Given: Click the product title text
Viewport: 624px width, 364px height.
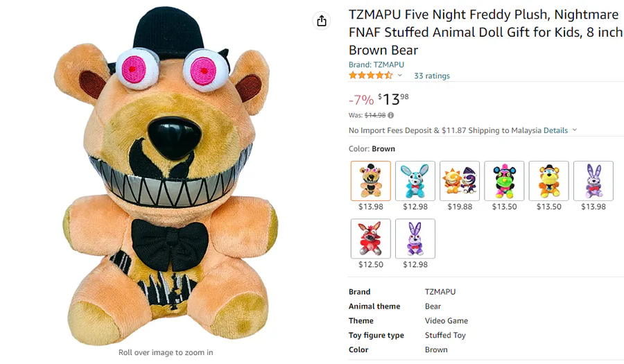Looking at the screenshot, I should click(486, 32).
